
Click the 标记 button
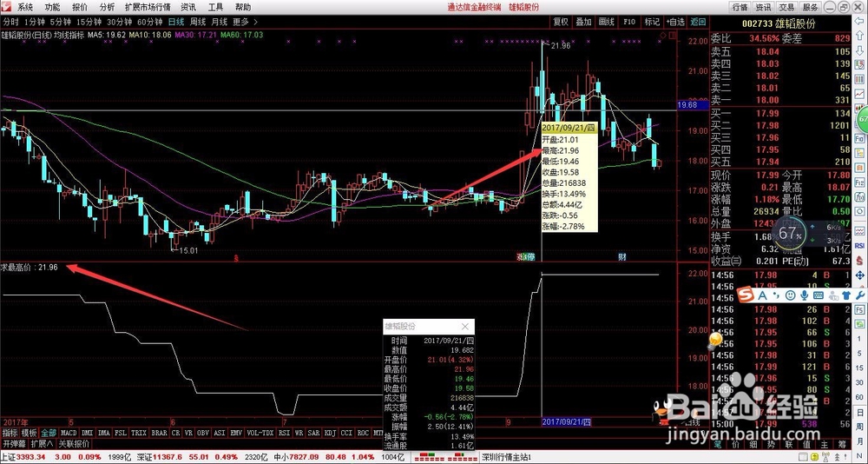pos(652,23)
